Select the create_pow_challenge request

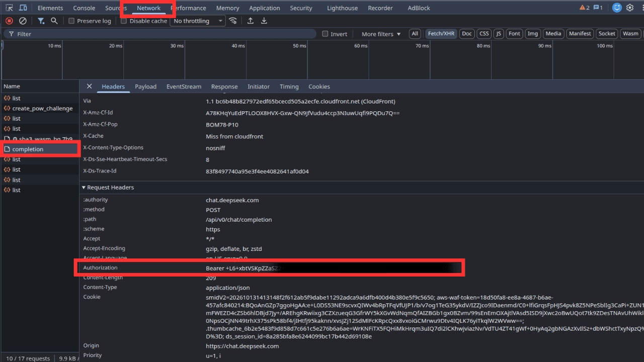[x=39, y=109]
